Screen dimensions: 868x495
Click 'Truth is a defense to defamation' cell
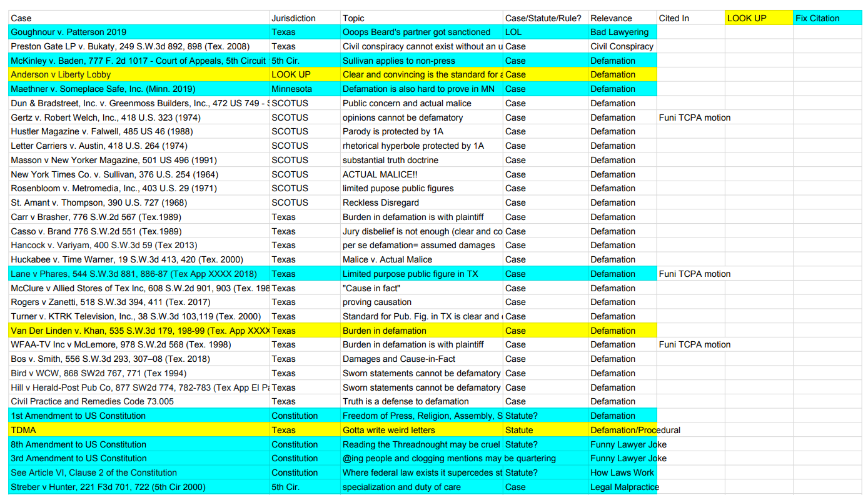point(421,401)
